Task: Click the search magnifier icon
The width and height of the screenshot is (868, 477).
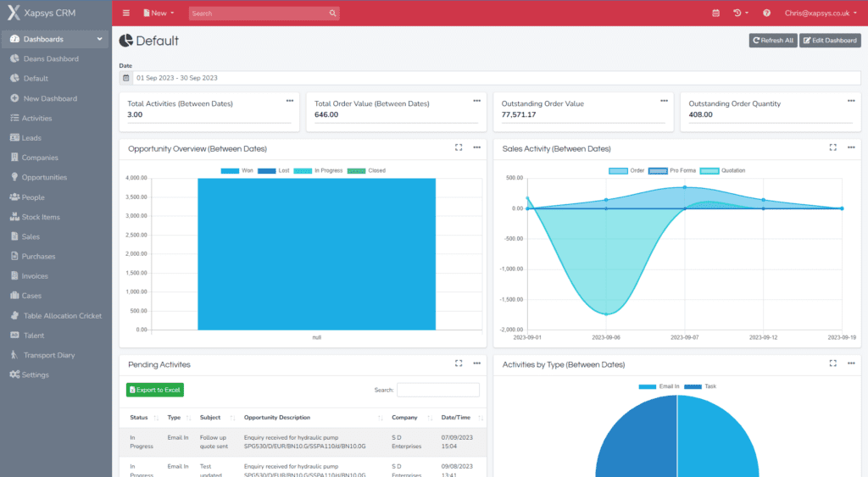Action: coord(332,13)
